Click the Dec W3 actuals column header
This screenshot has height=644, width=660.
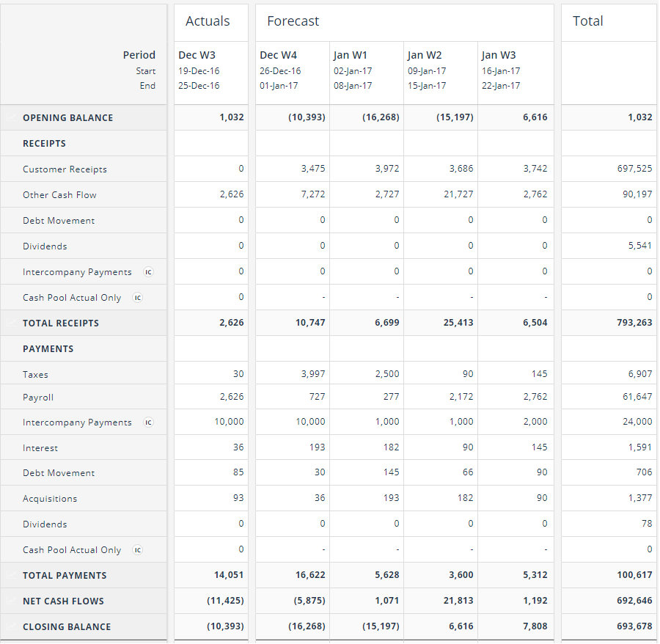[197, 55]
